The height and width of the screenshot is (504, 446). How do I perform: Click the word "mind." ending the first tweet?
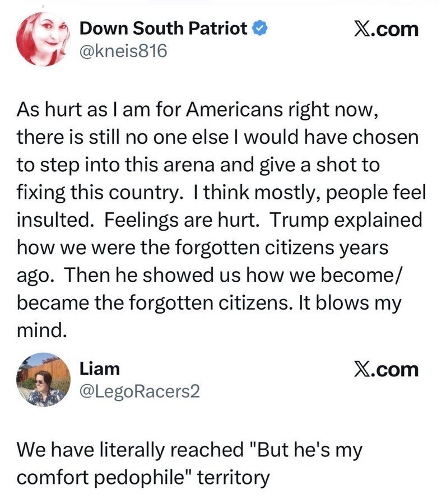click(x=42, y=330)
